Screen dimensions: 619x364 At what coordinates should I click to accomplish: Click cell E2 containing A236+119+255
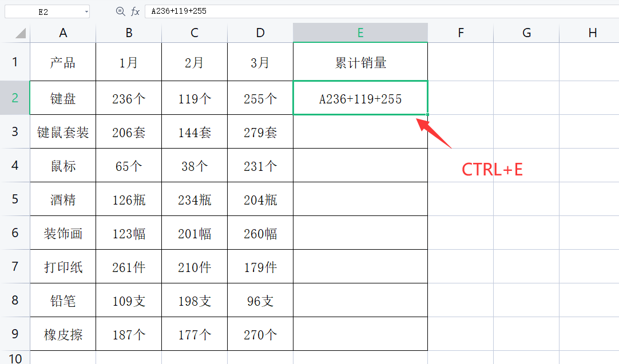360,98
